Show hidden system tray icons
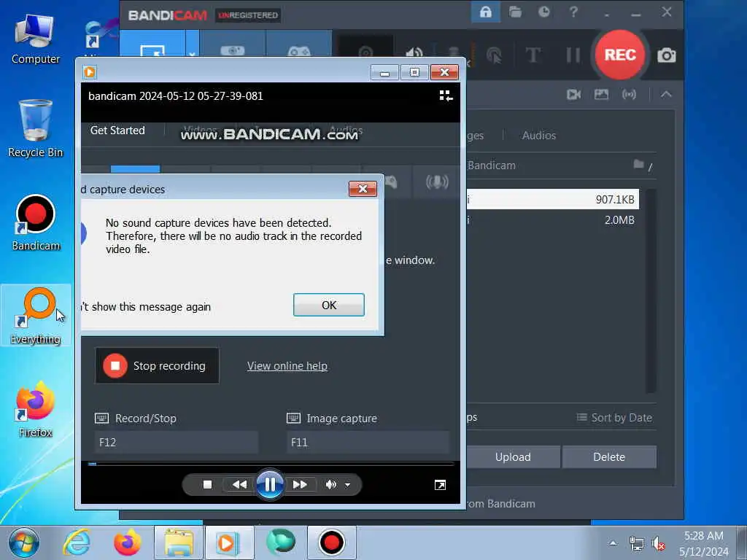 tap(613, 542)
